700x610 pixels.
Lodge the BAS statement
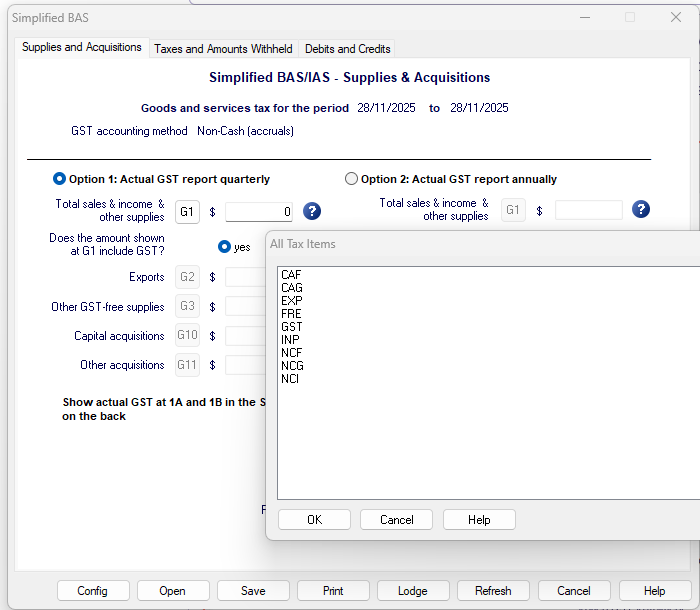(x=413, y=591)
